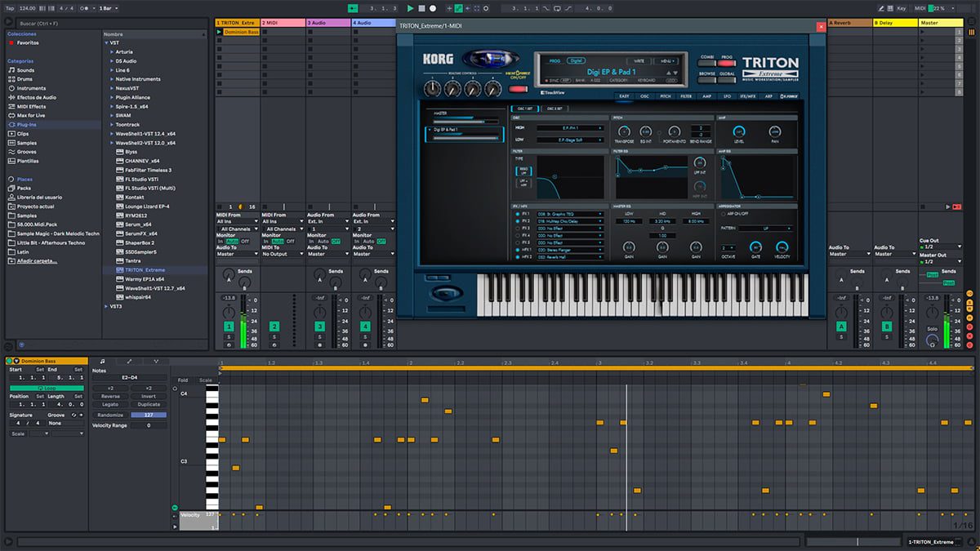Open the Samples category
The width and height of the screenshot is (980, 551).
[27, 143]
